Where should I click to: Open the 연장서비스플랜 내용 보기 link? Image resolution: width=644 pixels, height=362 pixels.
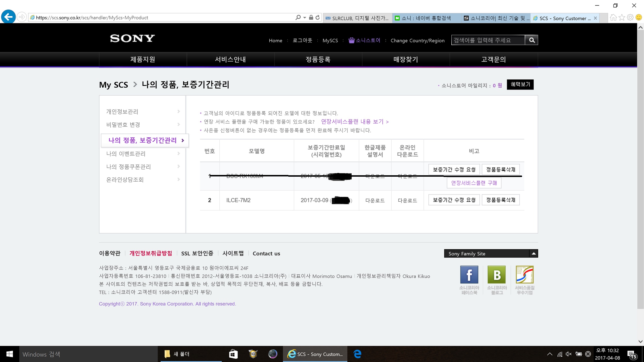tap(355, 122)
